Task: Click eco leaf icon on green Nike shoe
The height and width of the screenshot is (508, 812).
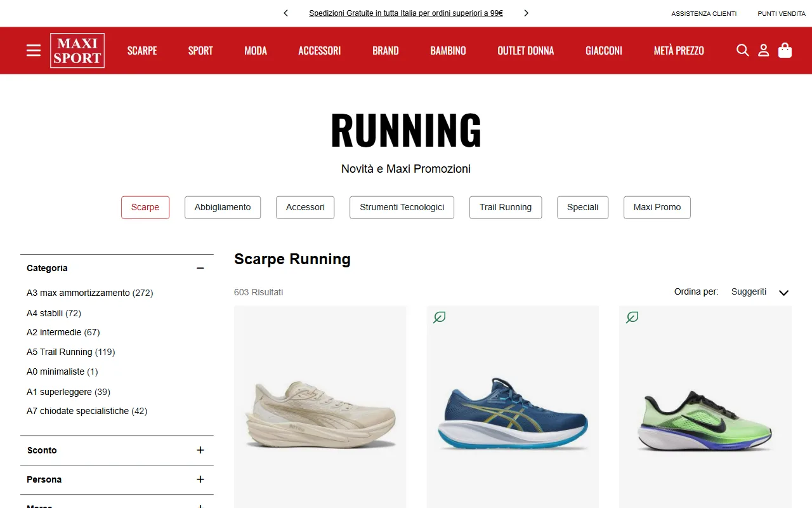Action: (632, 317)
